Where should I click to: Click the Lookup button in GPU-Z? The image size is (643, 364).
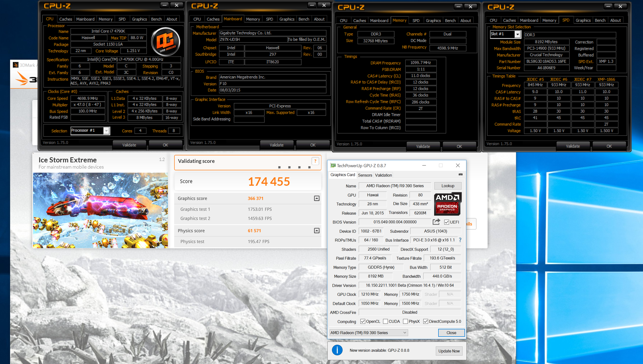tap(448, 186)
